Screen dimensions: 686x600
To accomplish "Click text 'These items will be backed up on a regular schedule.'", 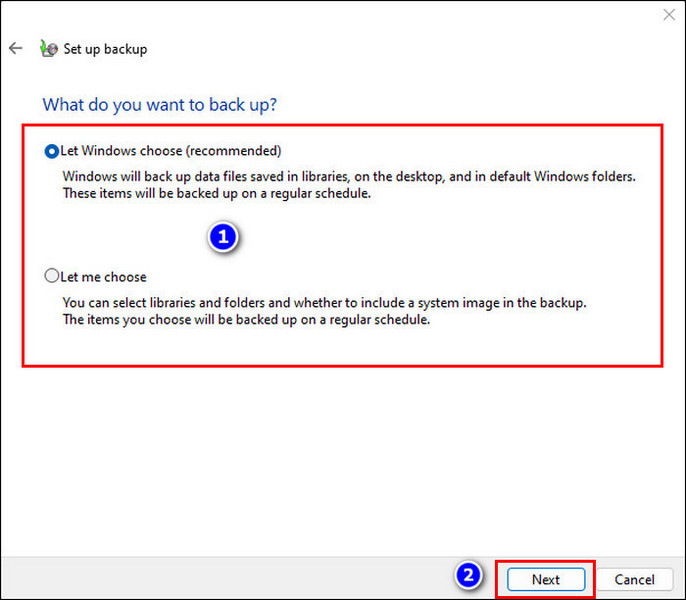I will tap(217, 193).
